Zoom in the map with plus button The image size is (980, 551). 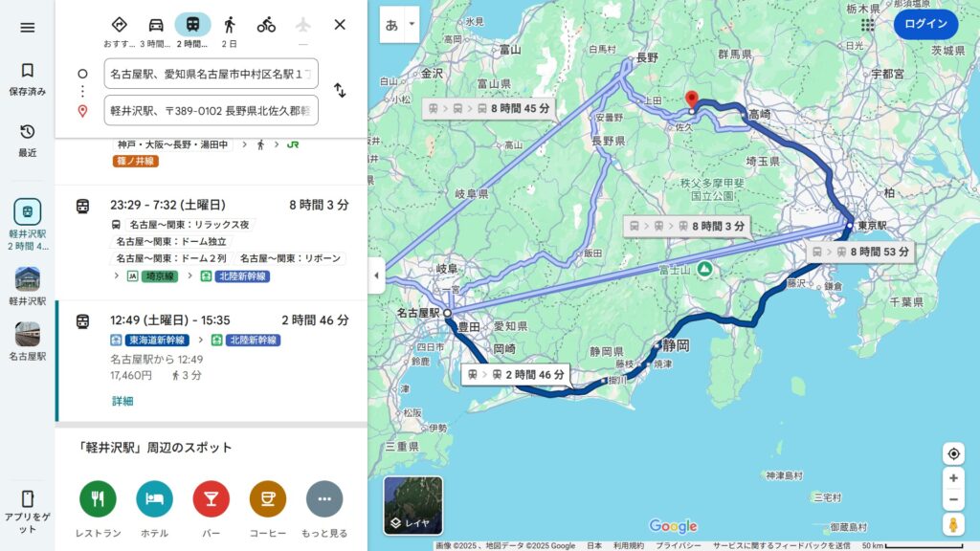pyautogui.click(x=953, y=478)
